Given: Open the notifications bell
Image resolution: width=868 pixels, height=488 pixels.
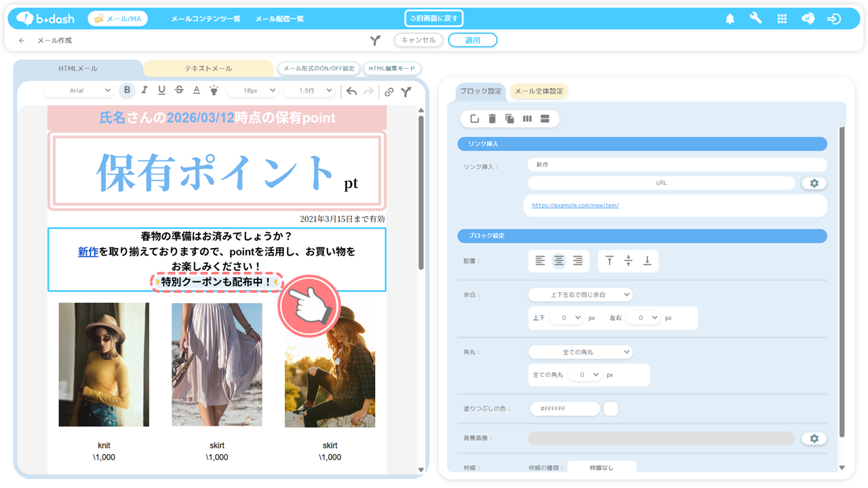Looking at the screenshot, I should click(x=730, y=19).
